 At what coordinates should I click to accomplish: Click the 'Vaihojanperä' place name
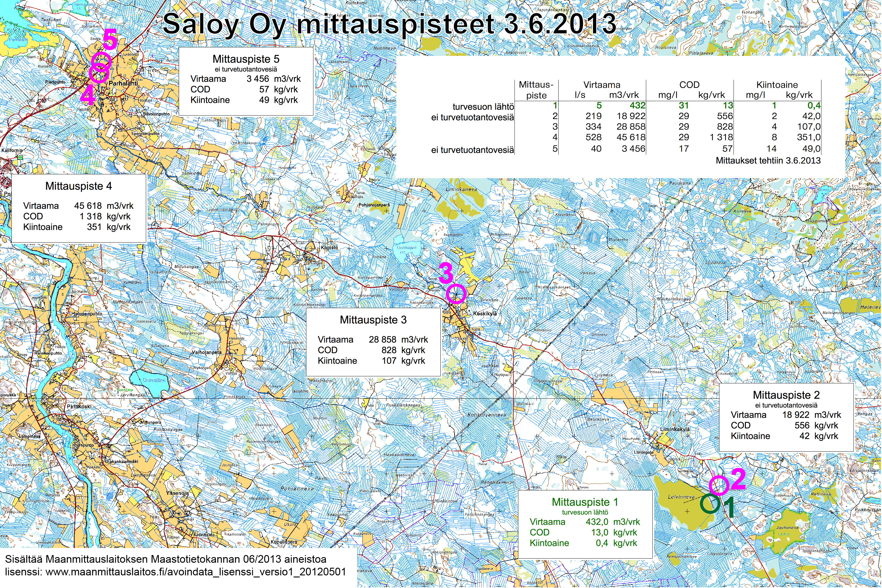(206, 352)
